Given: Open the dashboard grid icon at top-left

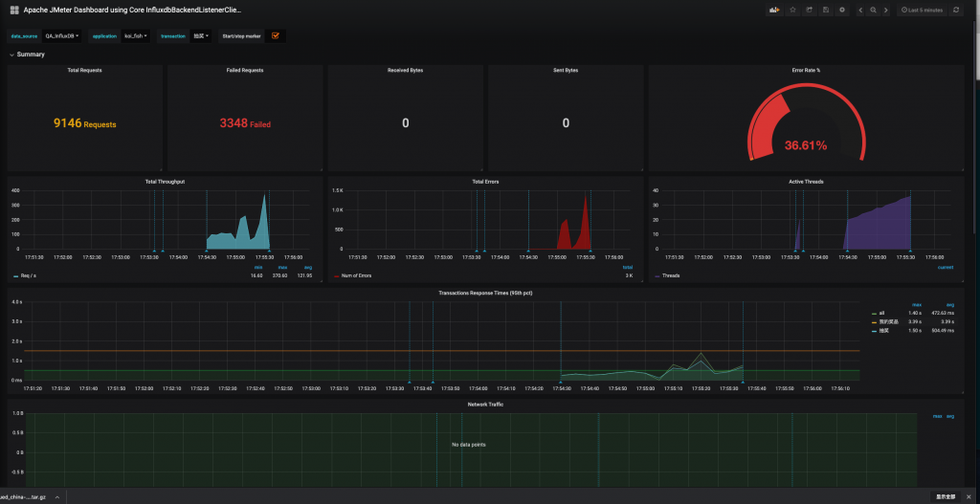Looking at the screenshot, I should pos(15,10).
